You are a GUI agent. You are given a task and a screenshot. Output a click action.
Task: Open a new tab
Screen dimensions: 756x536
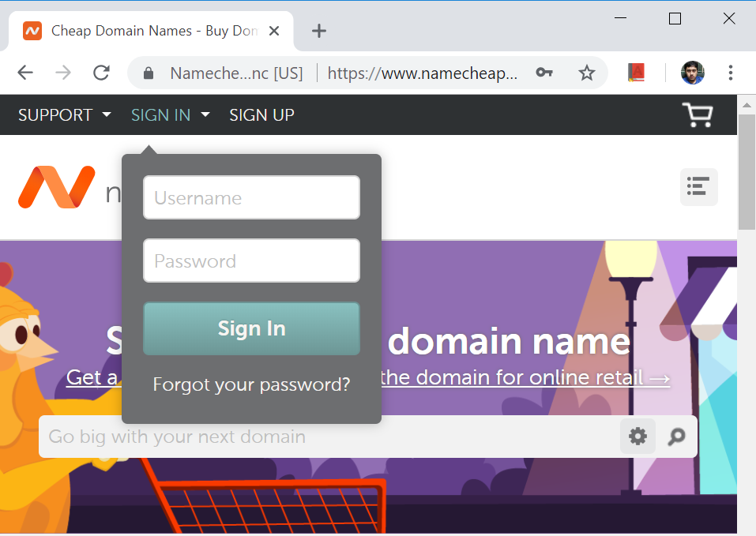click(318, 32)
